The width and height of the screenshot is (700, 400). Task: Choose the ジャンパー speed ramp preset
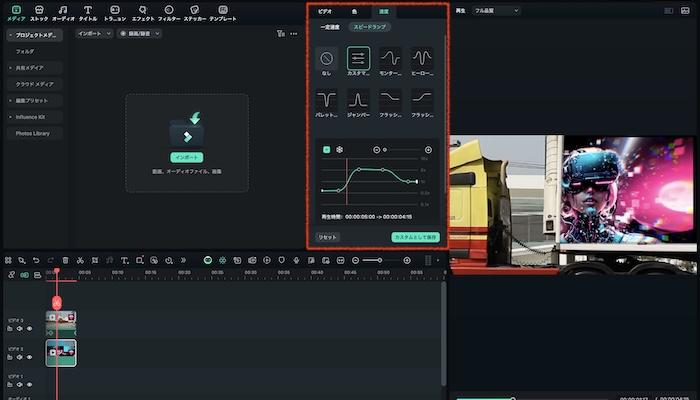[358, 100]
